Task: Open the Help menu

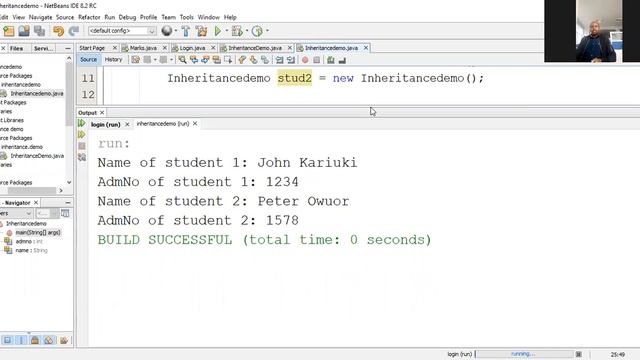Action: point(230,17)
